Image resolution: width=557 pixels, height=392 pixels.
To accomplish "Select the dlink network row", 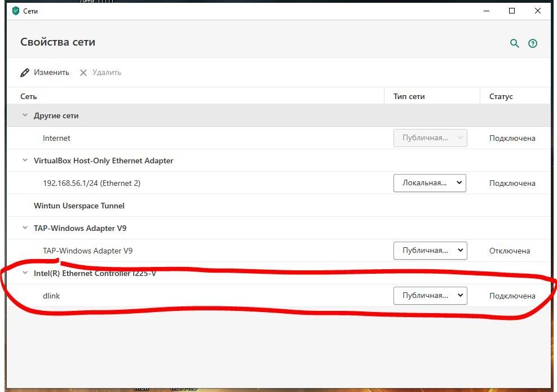I will tap(278, 296).
